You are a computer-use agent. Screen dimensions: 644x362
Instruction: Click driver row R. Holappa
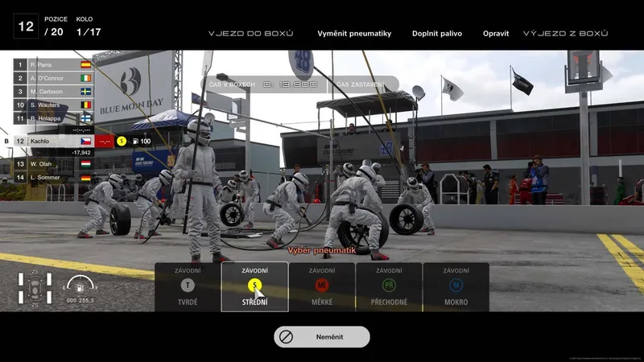pos(53,118)
